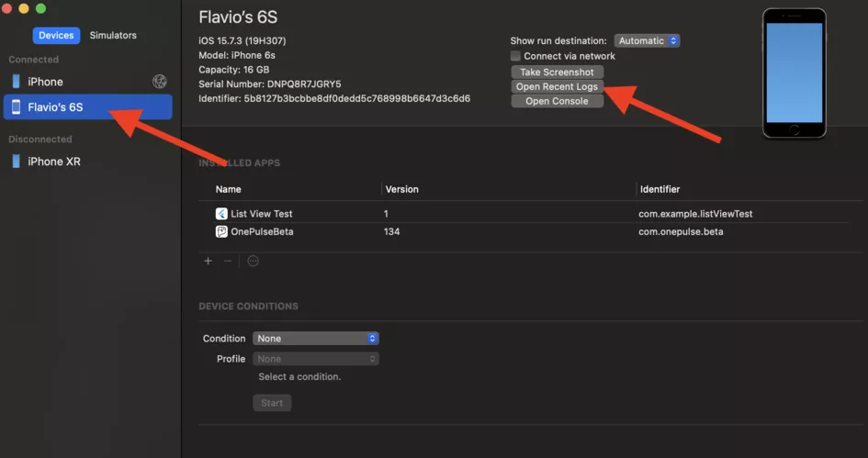868x458 pixels.
Task: Click the minus icon to remove app
Action: coord(228,261)
